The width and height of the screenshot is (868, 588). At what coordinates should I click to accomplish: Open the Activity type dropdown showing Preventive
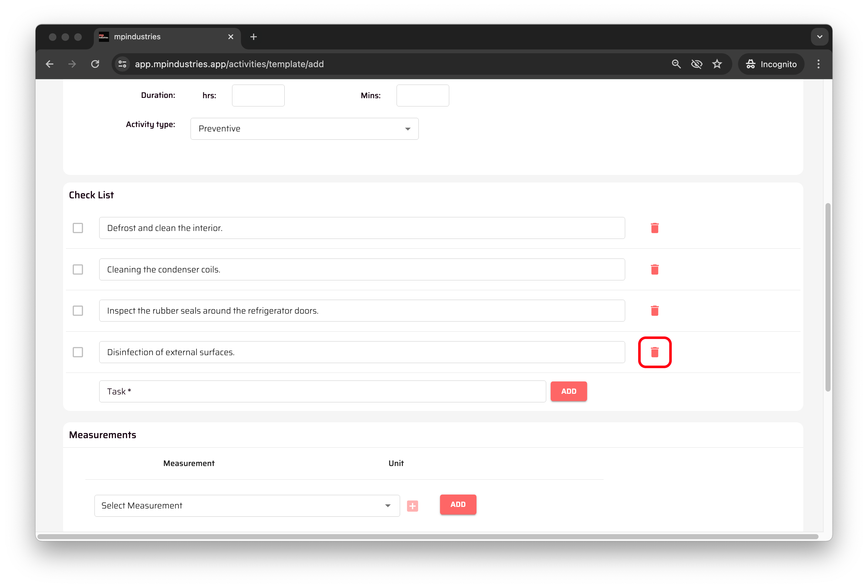coord(304,129)
